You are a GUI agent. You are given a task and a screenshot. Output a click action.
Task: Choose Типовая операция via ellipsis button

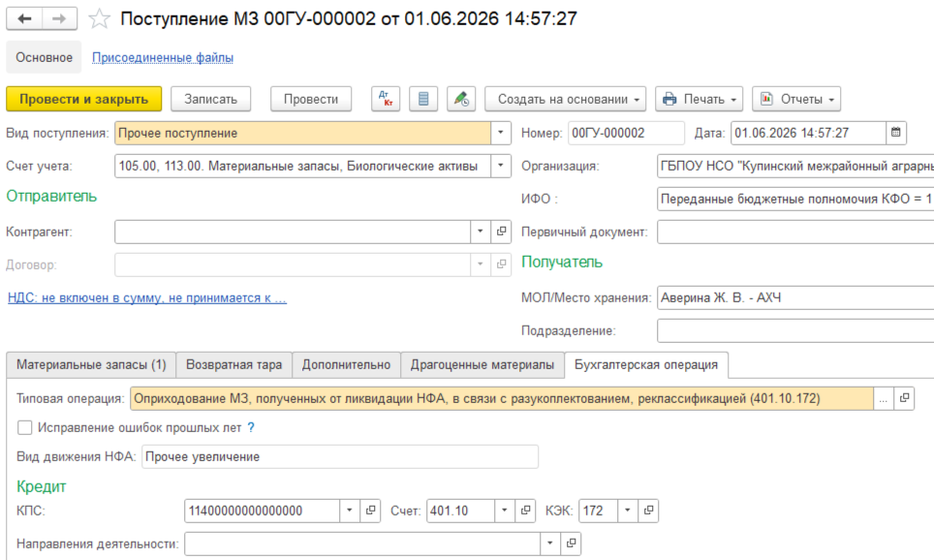pyautogui.click(x=884, y=398)
